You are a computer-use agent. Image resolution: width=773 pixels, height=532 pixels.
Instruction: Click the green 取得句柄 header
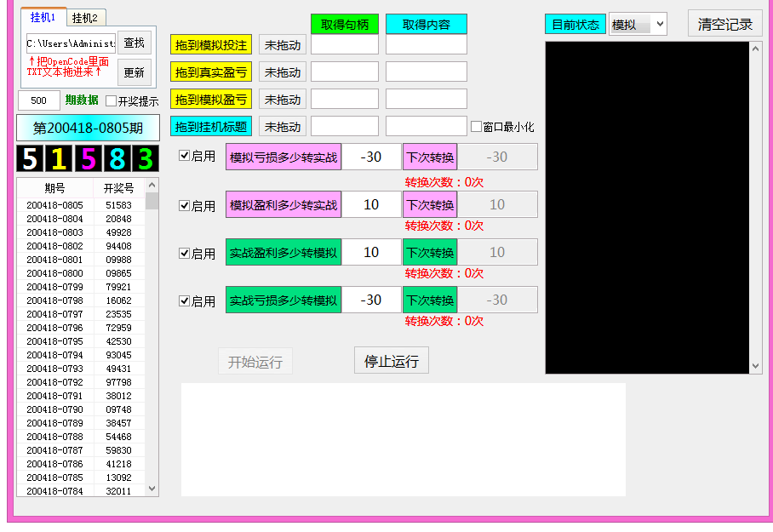click(345, 24)
